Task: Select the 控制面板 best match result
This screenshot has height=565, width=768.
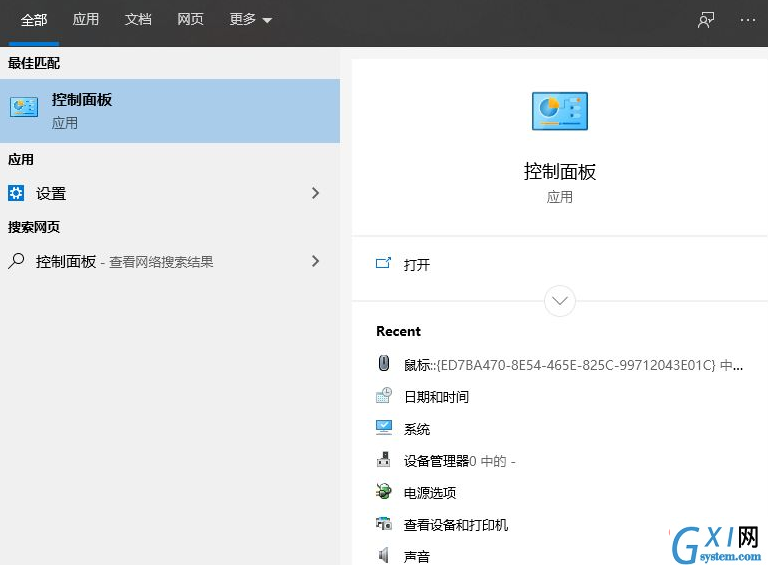Action: [x=170, y=111]
